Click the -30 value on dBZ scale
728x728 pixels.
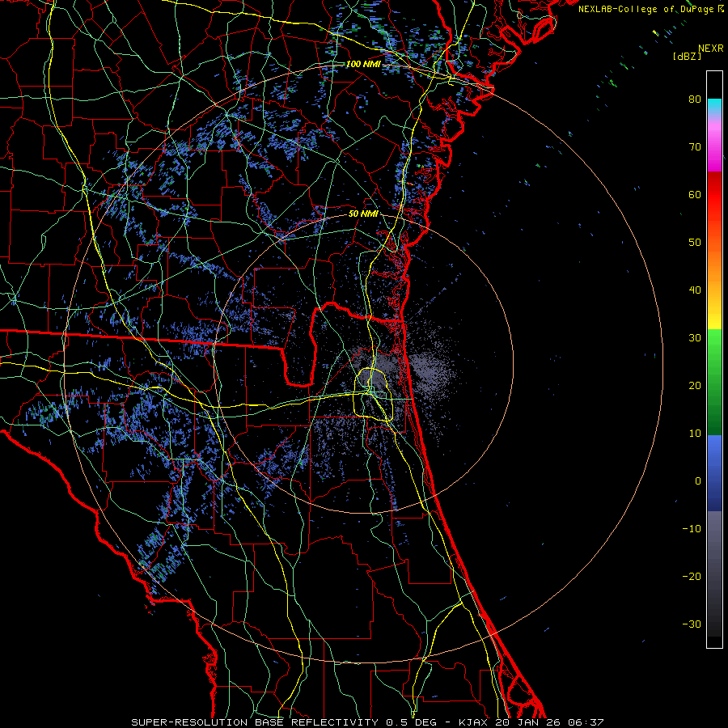(692, 624)
